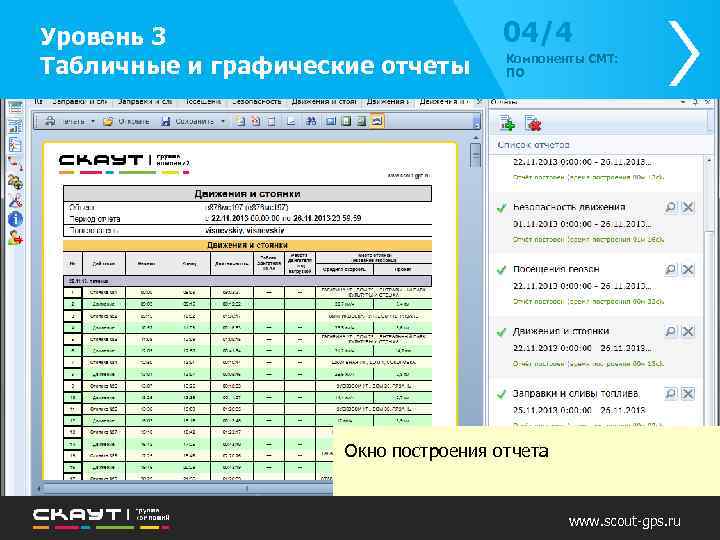Click the blue info icon in left sidebar
This screenshot has height=540, width=720.
(15, 219)
